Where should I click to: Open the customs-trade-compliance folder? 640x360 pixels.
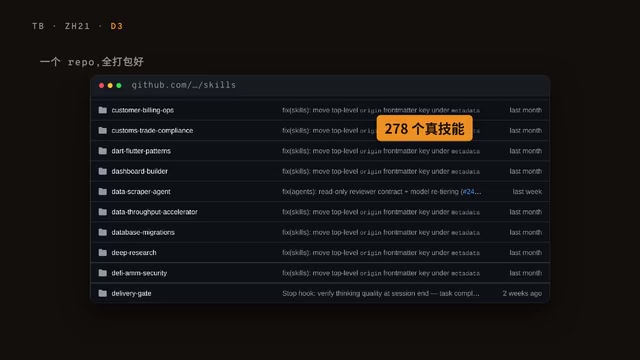coord(152,131)
